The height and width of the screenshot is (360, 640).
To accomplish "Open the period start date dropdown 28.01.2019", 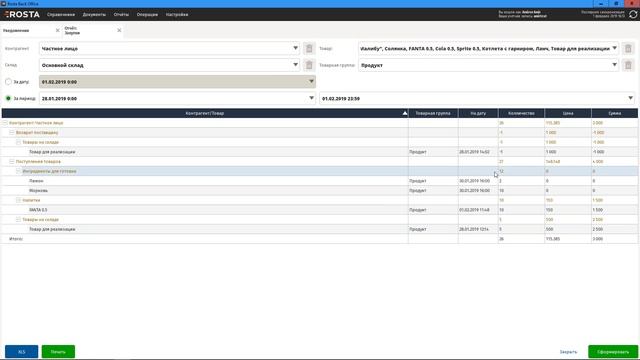I will tap(311, 98).
